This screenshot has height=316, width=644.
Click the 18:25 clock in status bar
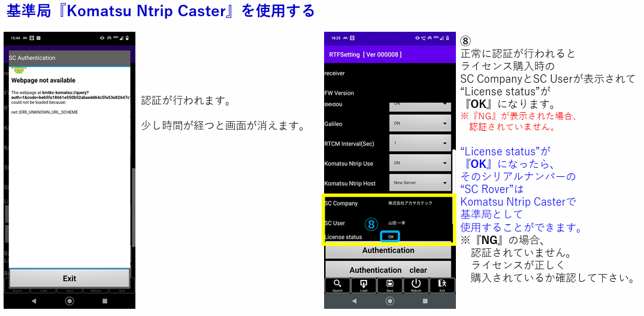335,38
